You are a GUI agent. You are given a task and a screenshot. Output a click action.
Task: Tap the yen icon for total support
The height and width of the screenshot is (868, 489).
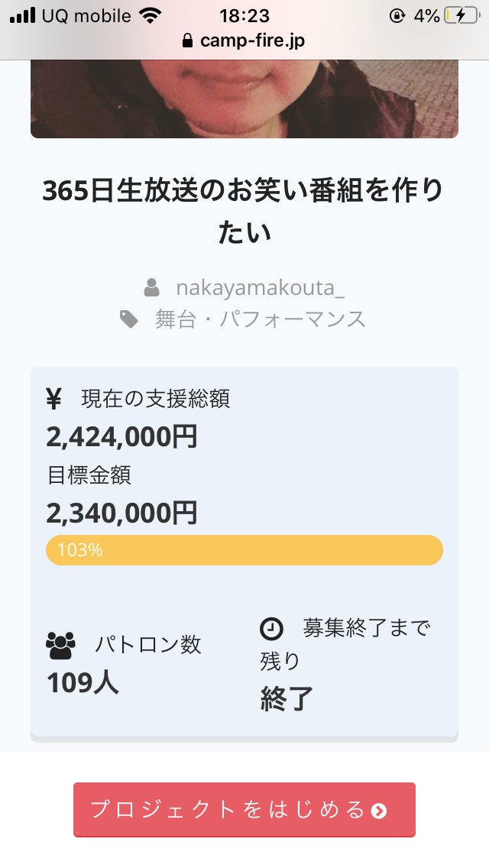(x=54, y=398)
